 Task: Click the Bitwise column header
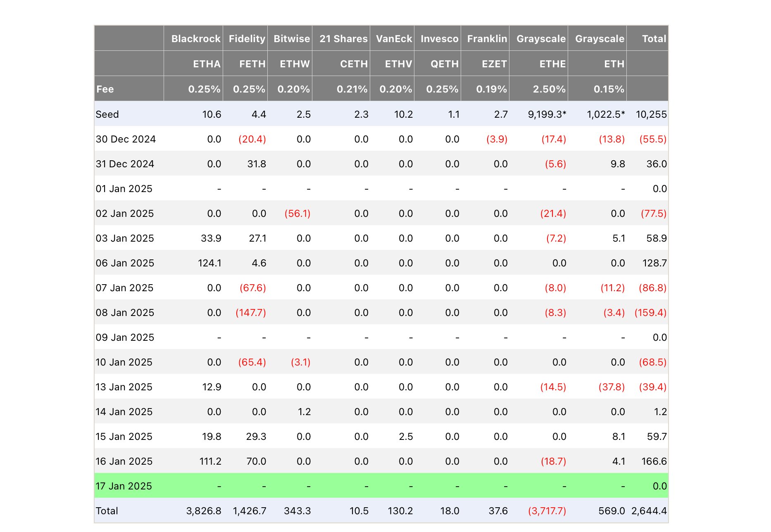click(292, 39)
